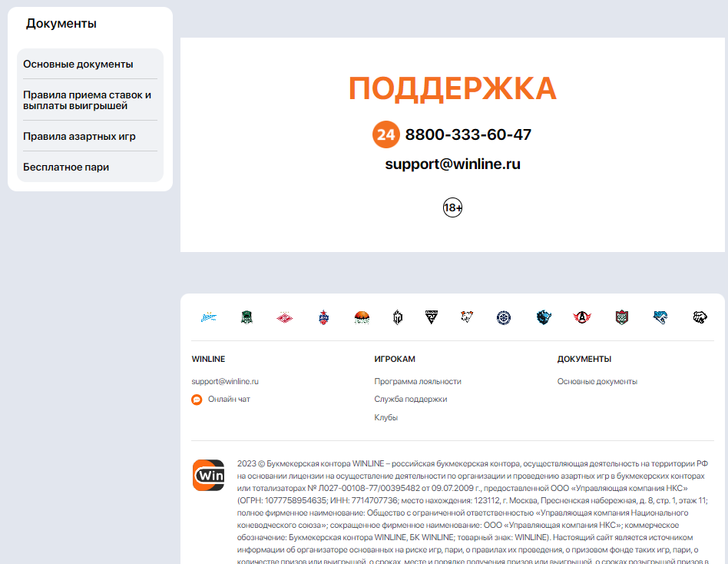The height and width of the screenshot is (564, 728).
Task: Open Программа лояльности link
Action: tap(418, 381)
